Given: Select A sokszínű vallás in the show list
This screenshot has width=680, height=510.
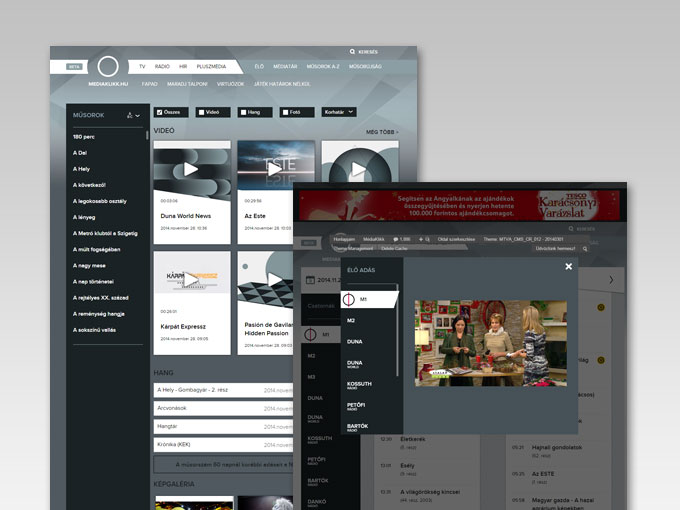Looking at the screenshot, I should (x=94, y=330).
